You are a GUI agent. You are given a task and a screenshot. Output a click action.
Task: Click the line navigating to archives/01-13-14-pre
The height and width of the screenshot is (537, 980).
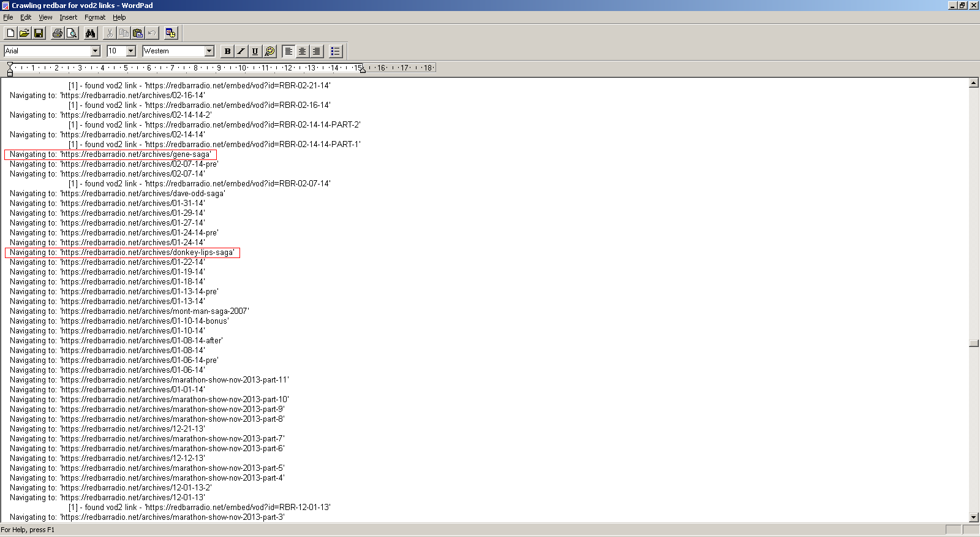tap(114, 292)
